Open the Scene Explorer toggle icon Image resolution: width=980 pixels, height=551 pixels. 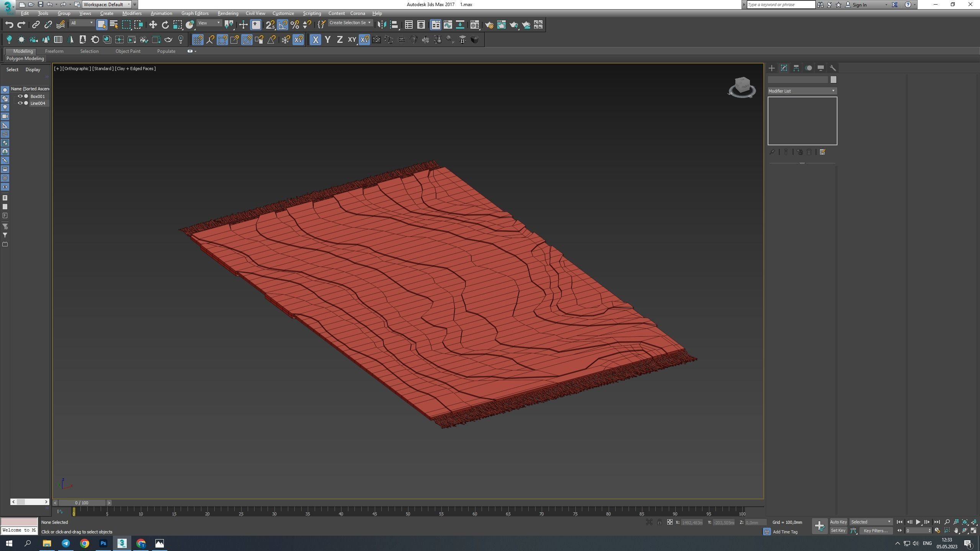(x=408, y=25)
